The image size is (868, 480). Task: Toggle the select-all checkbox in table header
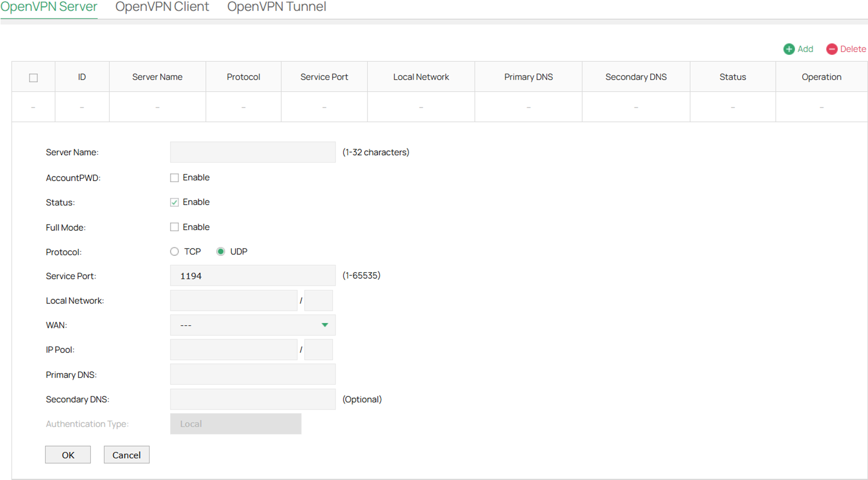point(33,77)
